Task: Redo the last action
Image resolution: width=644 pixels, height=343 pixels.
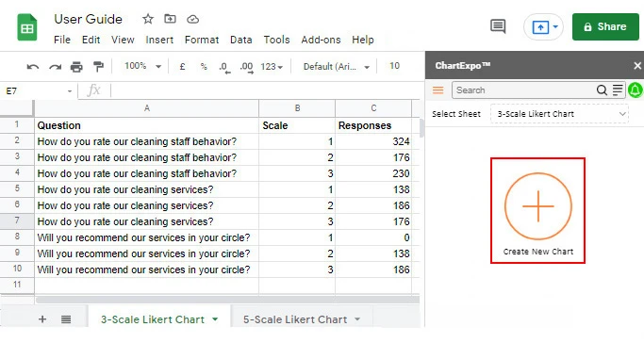Action: pyautogui.click(x=55, y=67)
